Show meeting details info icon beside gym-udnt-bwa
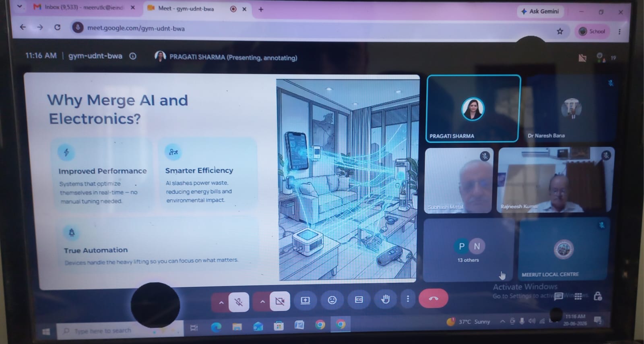 [133, 56]
